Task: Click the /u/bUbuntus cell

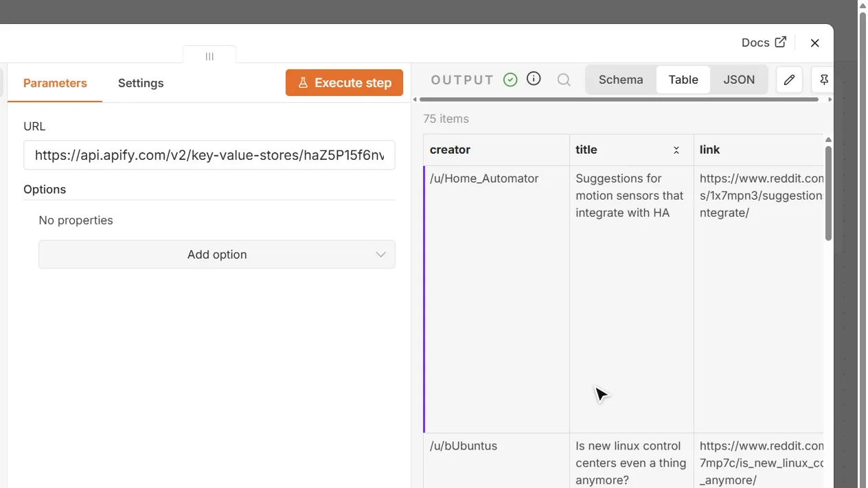Action: point(496,461)
